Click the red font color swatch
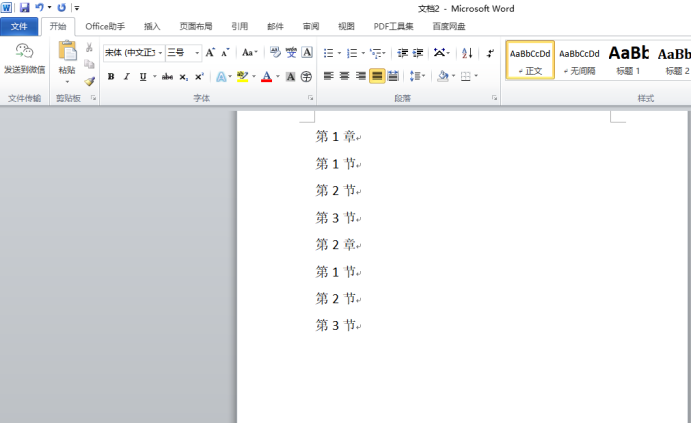 point(265,76)
